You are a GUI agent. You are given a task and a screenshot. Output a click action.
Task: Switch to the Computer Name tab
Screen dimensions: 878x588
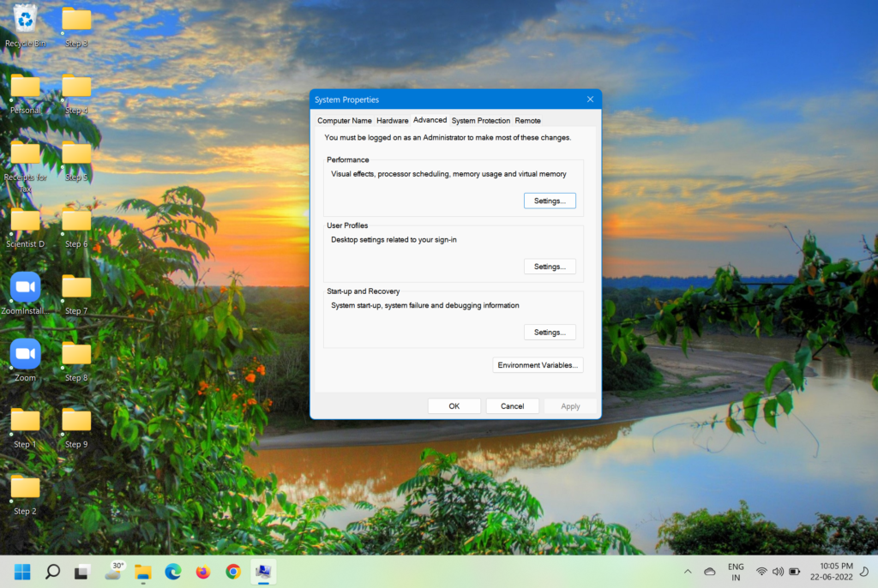345,121
